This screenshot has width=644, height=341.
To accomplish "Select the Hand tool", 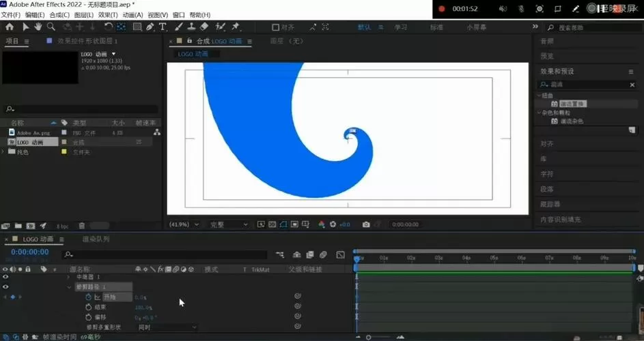I will point(38,27).
